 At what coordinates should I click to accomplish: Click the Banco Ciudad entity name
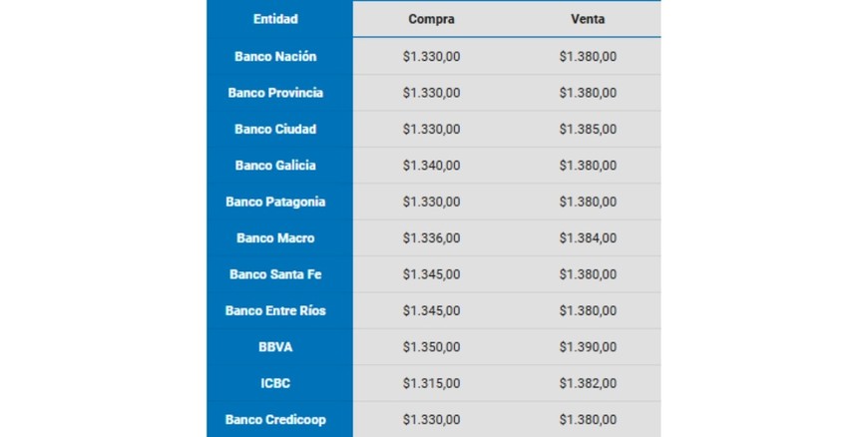pos(275,129)
